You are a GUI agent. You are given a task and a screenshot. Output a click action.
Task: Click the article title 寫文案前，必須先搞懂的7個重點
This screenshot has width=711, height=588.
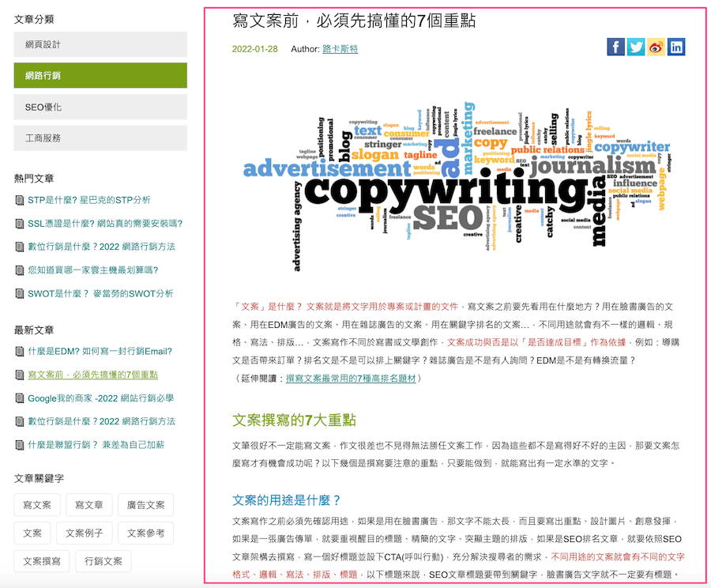[354, 21]
